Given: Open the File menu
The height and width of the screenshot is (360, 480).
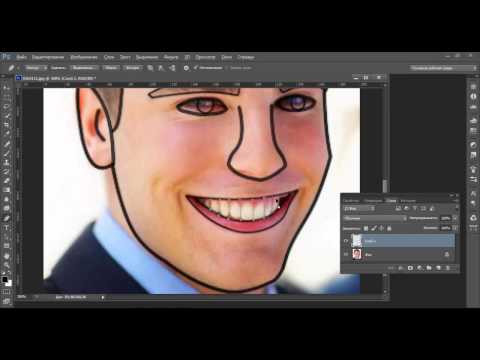Looking at the screenshot, I should (x=22, y=57).
